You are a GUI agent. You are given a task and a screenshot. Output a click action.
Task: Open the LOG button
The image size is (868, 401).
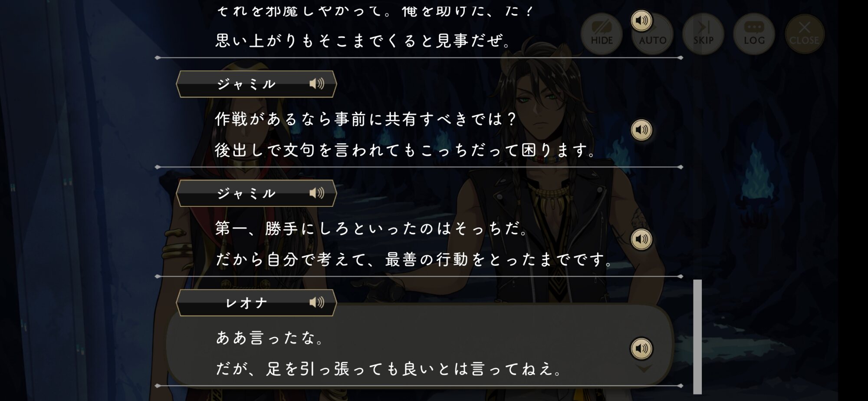coord(754,34)
